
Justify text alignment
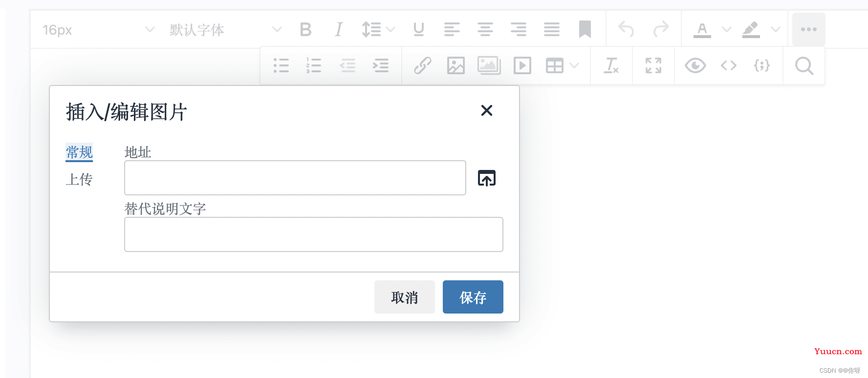(552, 30)
